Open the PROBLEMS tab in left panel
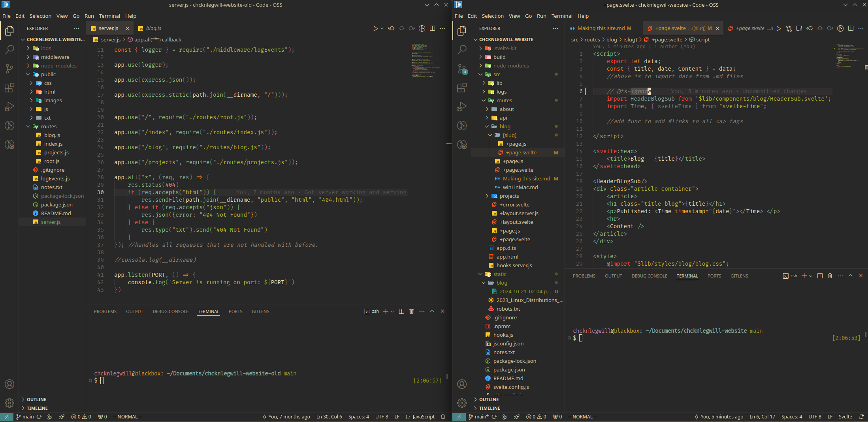The width and height of the screenshot is (868, 422). [x=105, y=311]
